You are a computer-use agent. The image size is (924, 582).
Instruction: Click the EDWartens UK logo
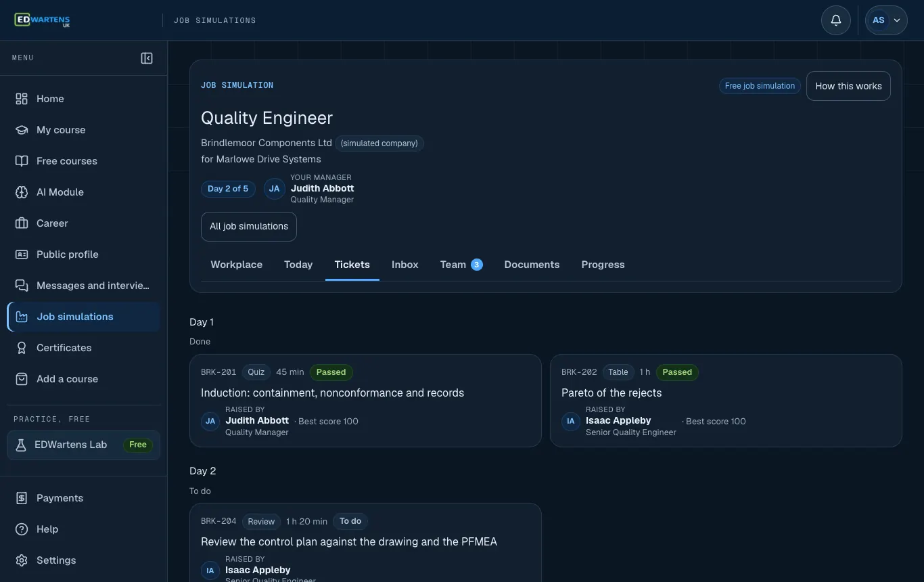[42, 20]
